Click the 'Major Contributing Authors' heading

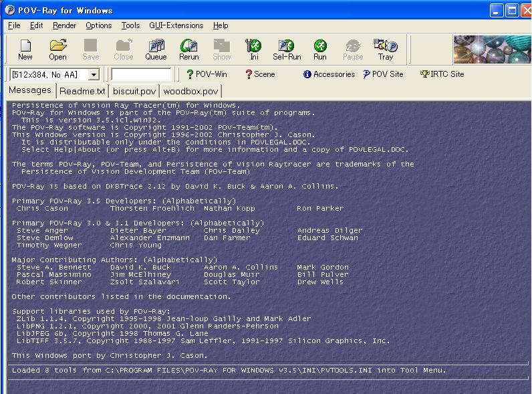pos(114,260)
